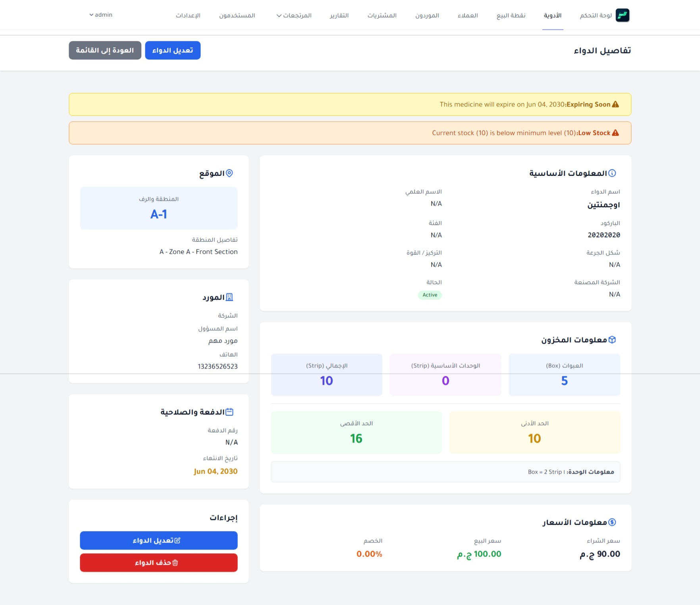Screen dimensions: 700x605
Task: Open the التقارير menu item
Action: point(339,15)
